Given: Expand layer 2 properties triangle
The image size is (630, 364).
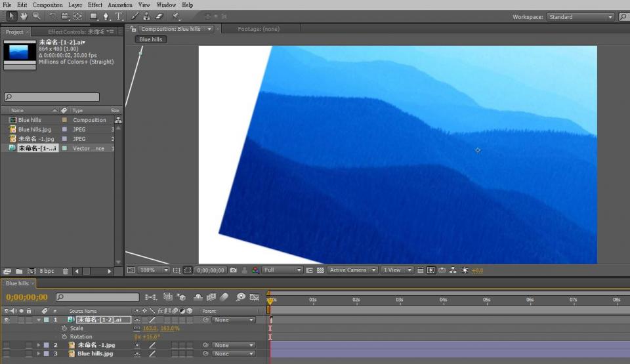Looking at the screenshot, I should coord(39,345).
